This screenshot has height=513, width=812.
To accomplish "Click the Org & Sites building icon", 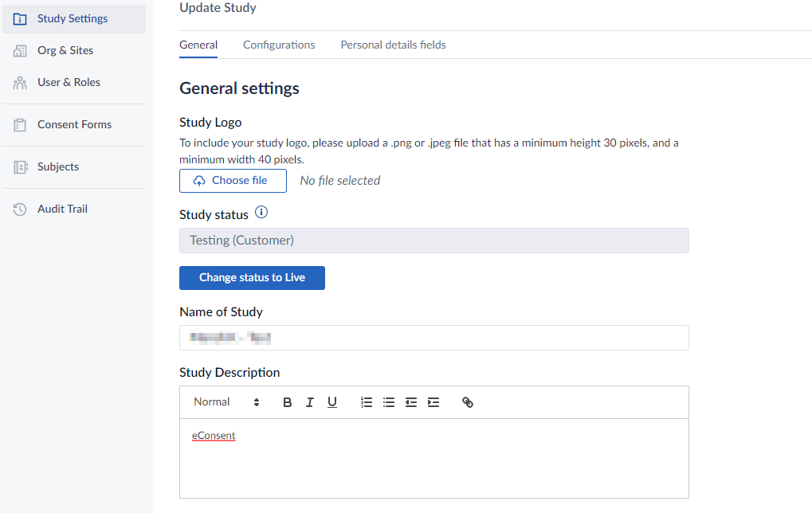I will [x=20, y=51].
